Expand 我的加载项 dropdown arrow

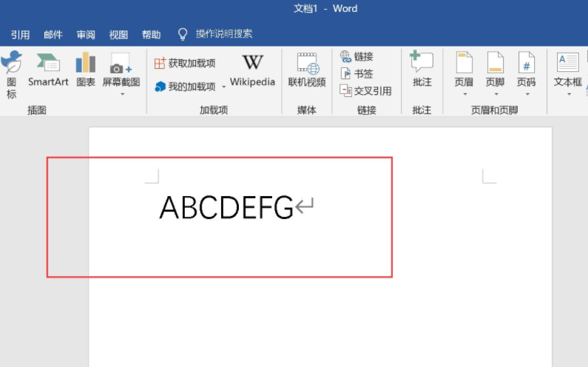[x=224, y=87]
